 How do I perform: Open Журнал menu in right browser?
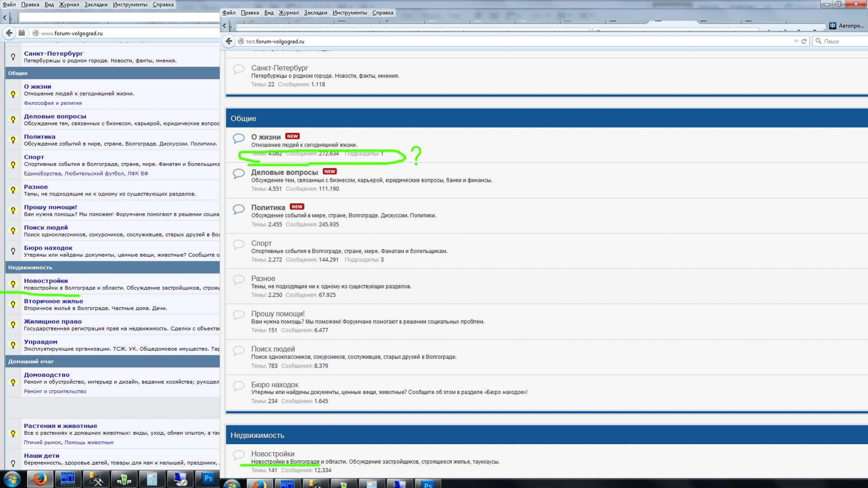289,13
